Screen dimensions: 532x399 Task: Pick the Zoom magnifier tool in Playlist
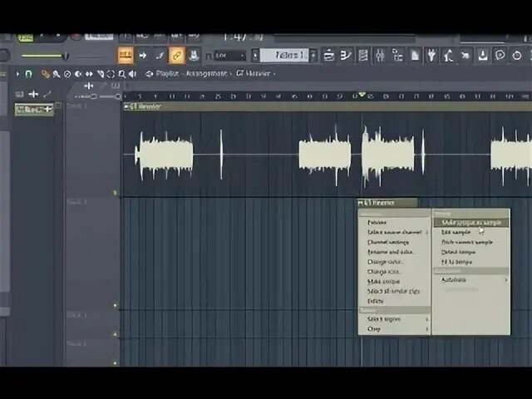pos(122,74)
